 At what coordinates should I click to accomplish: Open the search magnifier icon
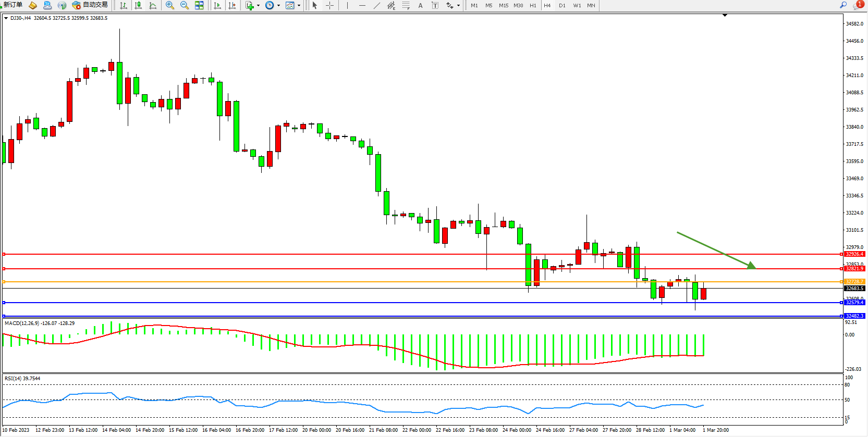coord(843,5)
